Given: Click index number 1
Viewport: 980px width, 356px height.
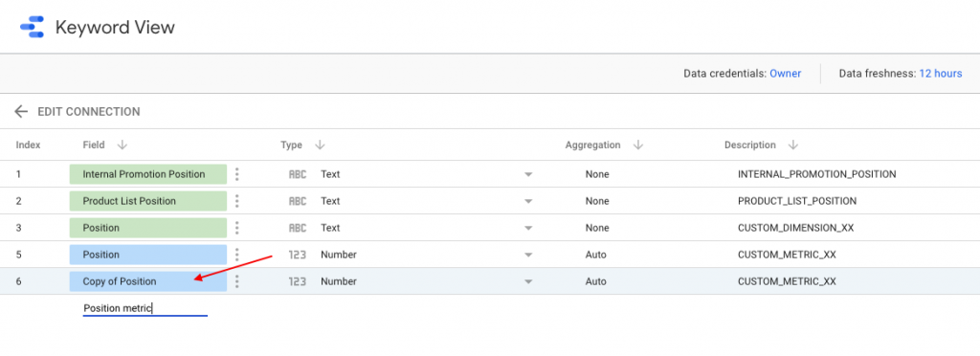Looking at the screenshot, I should [19, 174].
